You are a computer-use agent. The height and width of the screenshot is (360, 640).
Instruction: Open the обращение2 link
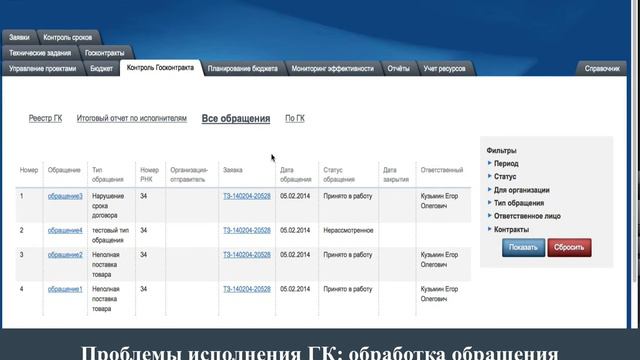pos(65,255)
